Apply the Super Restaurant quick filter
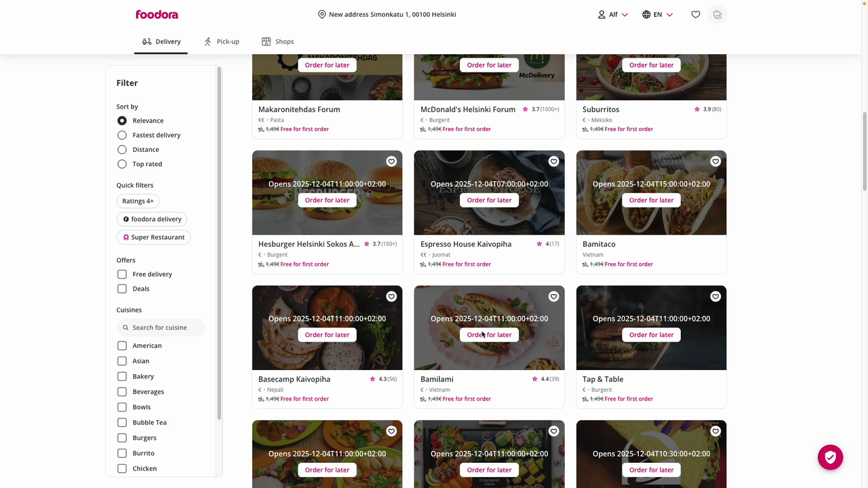 click(x=153, y=237)
